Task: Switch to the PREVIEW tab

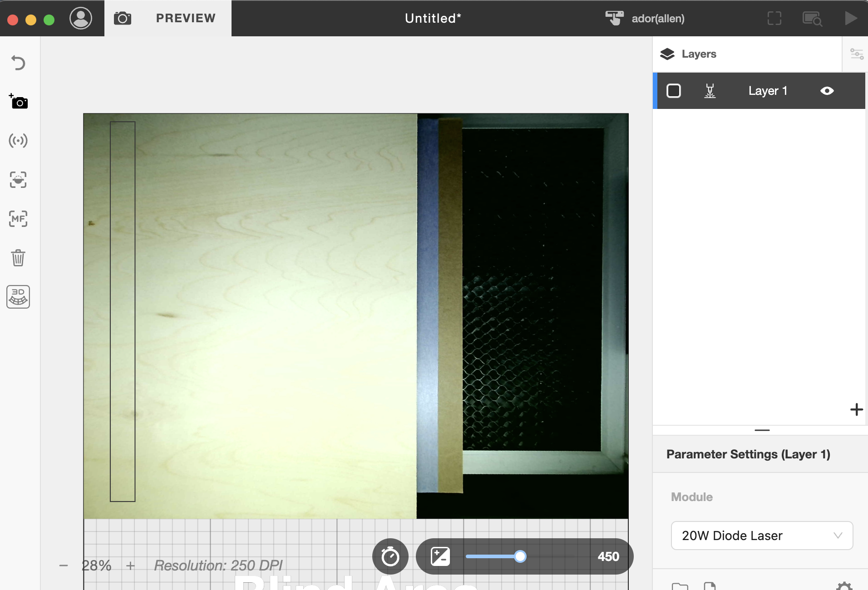Action: tap(186, 18)
